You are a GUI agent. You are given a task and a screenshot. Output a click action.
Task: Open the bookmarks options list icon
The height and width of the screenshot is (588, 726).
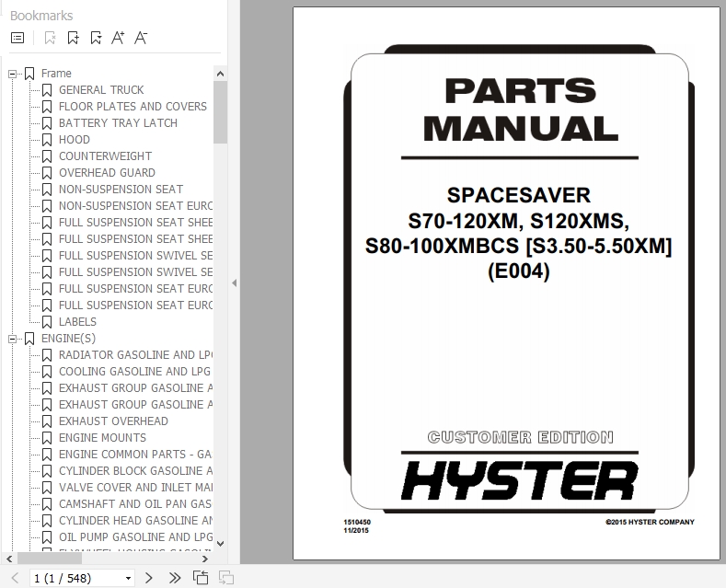pyautogui.click(x=17, y=38)
